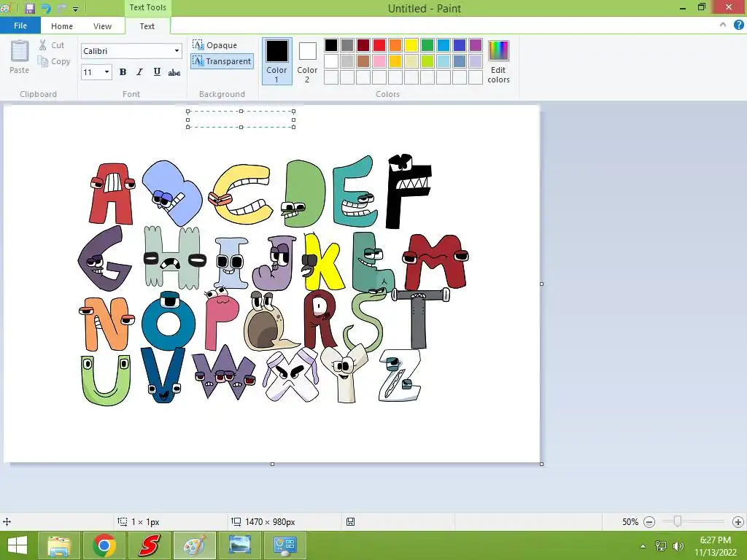Screen dimensions: 747x560
Task: Switch to the View ribbon tab
Action: [102, 26]
